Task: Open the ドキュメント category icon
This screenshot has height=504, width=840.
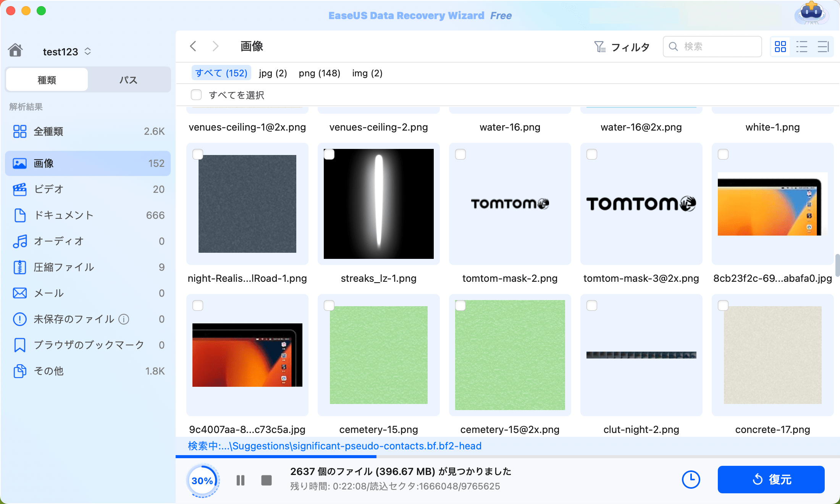Action: (x=19, y=215)
